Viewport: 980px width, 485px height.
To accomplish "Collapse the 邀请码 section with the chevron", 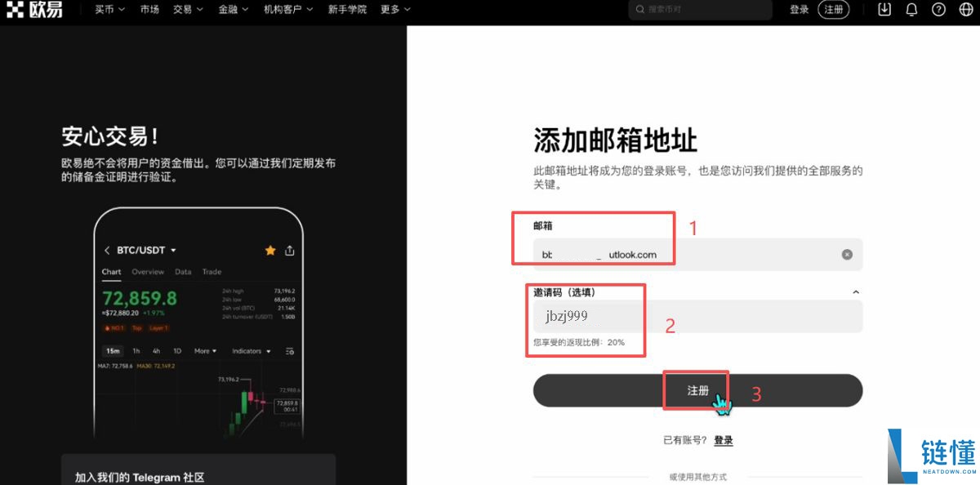I will point(855,291).
